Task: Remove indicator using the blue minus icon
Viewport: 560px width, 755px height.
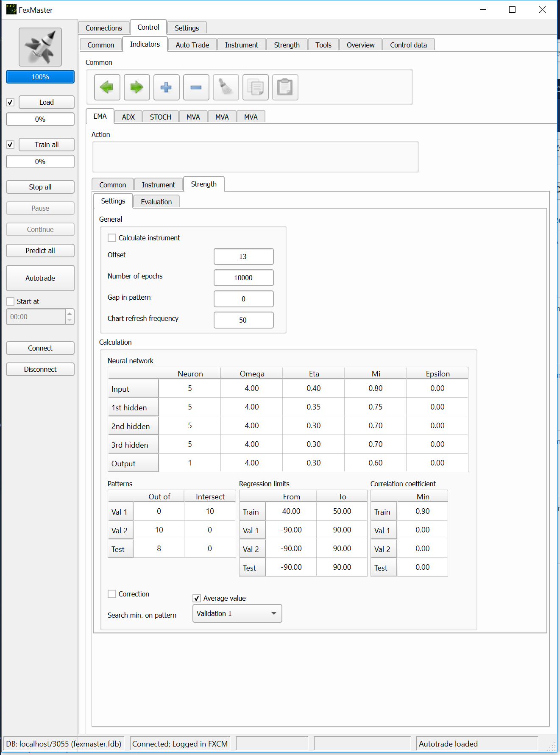Action: pos(196,87)
